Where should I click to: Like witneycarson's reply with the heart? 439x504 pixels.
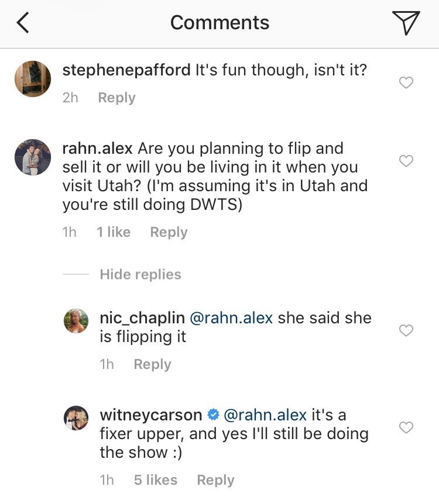[x=406, y=427]
